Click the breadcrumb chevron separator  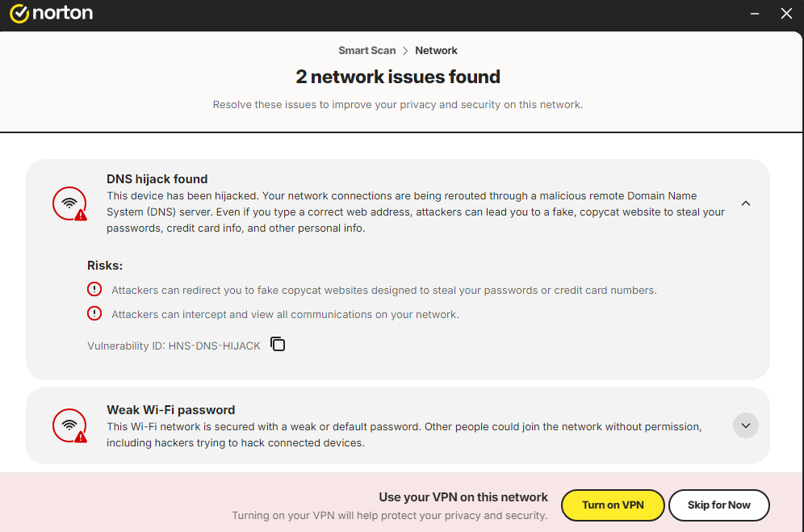(x=405, y=51)
